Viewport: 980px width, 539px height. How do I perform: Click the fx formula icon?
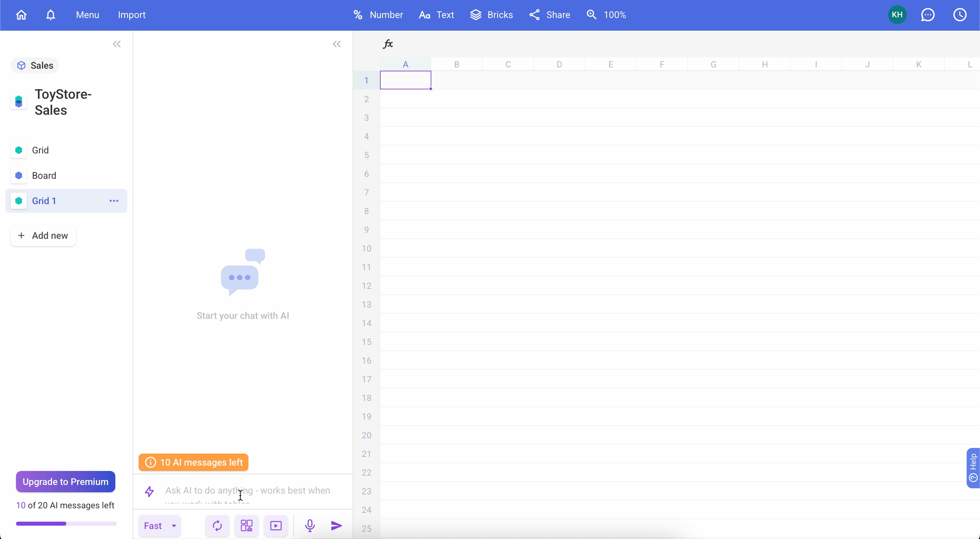[388, 43]
